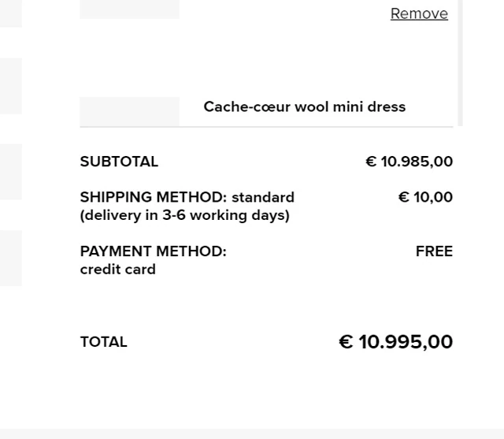This screenshot has width=504, height=439.
Task: Click the € 10,00 shipping cost
Action: click(x=425, y=197)
